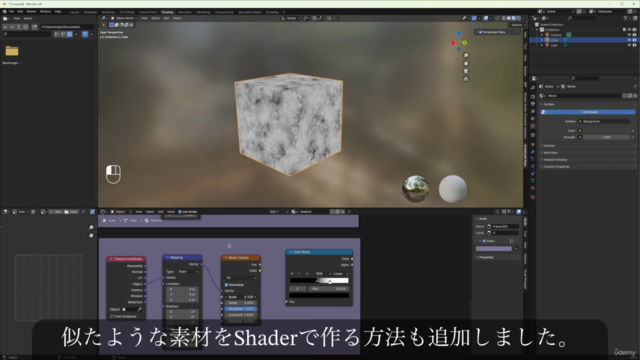Open the Window menu
Screen dimensions: 640x360
click(x=45, y=11)
